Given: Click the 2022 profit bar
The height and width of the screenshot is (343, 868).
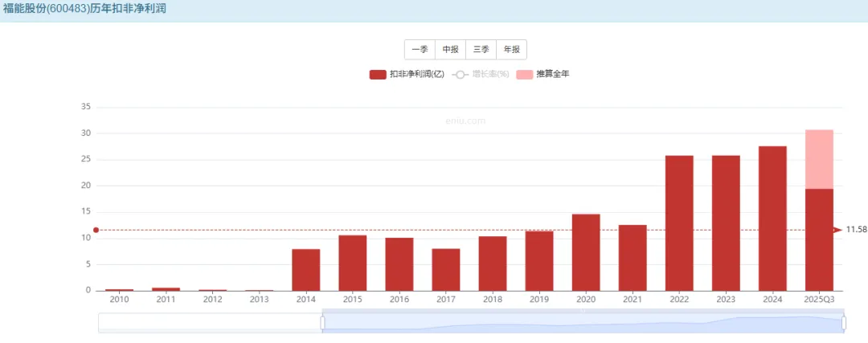Looking at the screenshot, I should (x=679, y=223).
